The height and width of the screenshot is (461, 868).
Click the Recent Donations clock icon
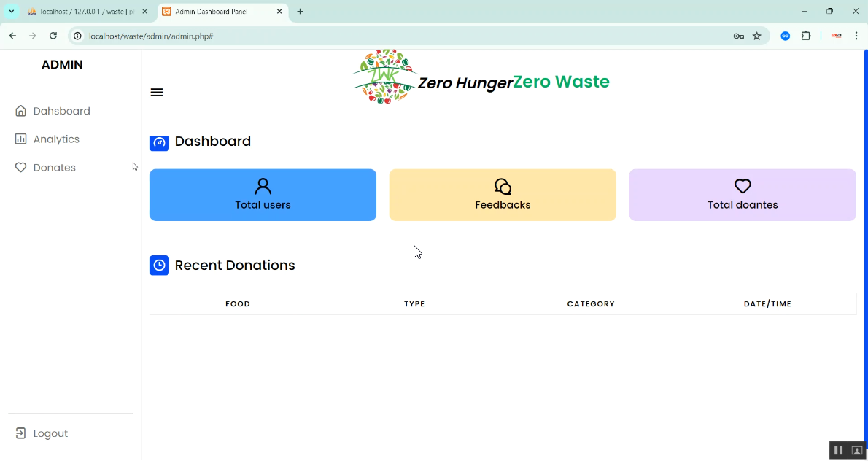(160, 265)
